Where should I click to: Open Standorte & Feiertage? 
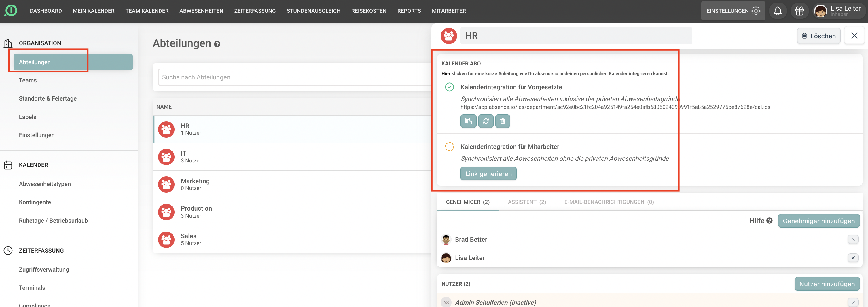48,99
